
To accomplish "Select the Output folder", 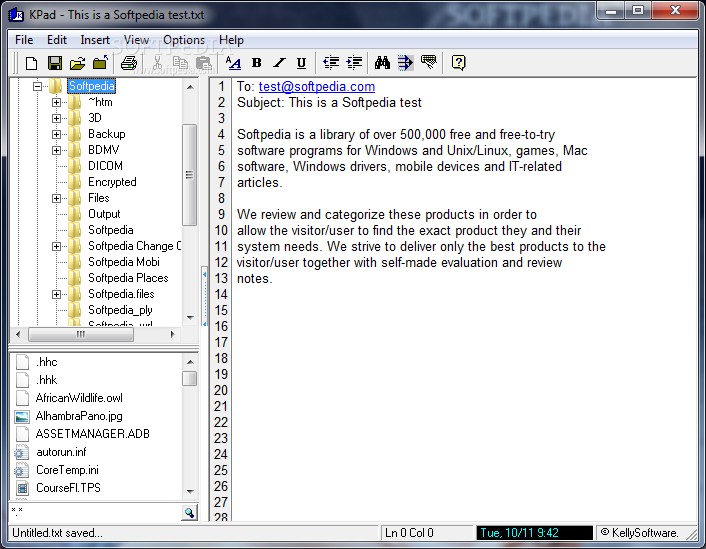I will coord(104,214).
